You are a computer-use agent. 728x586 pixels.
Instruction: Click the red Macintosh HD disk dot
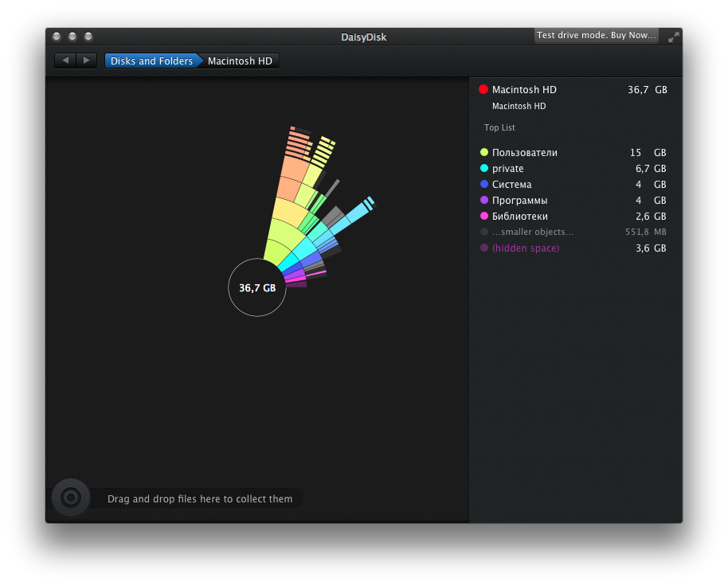click(x=483, y=90)
